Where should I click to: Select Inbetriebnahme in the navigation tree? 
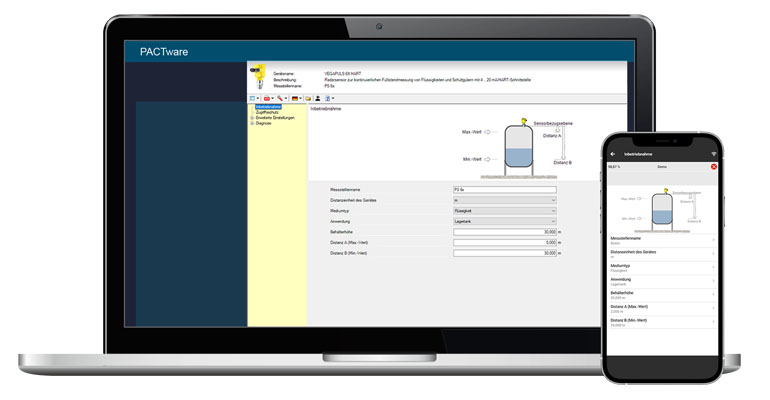coord(267,106)
